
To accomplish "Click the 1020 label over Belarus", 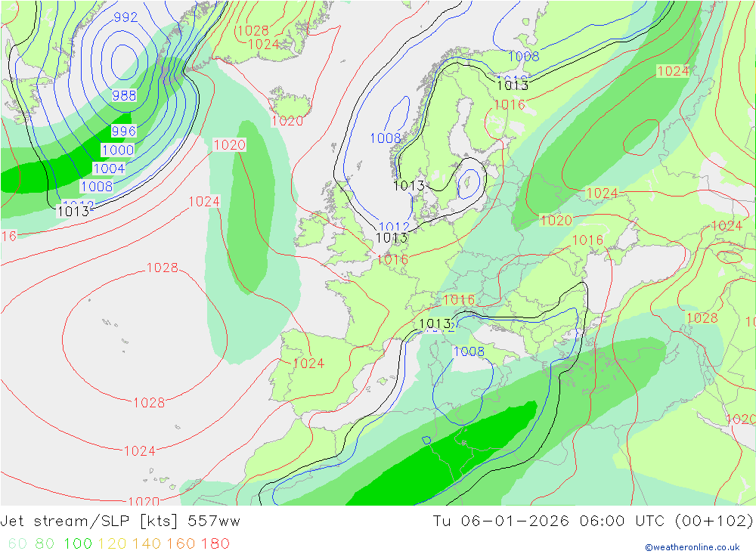I will (x=556, y=221).
